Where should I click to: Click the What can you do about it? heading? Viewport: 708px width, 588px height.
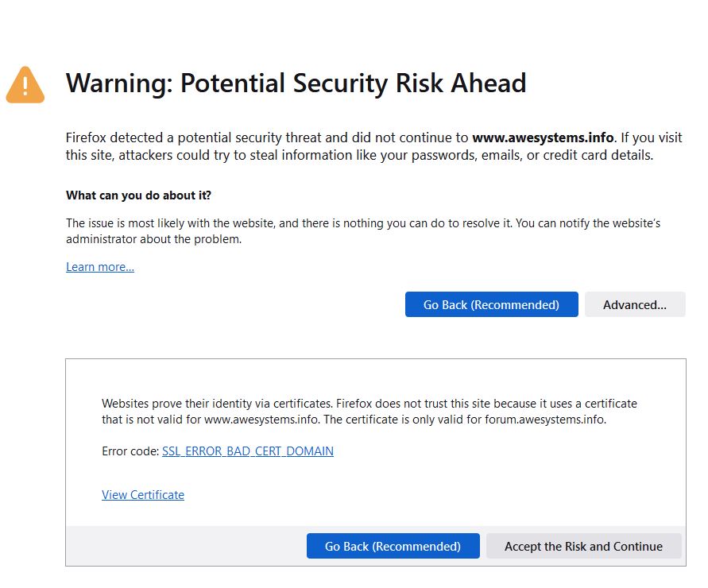138,195
